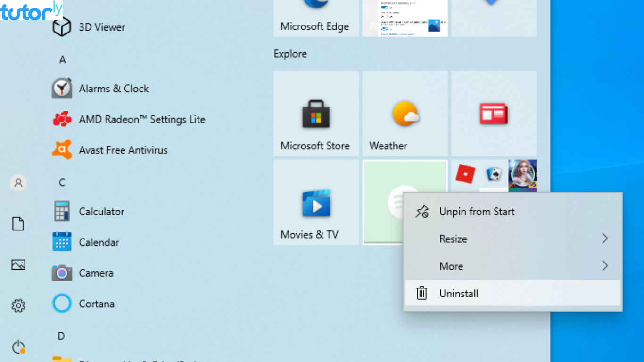This screenshot has width=644, height=362.
Task: Launch AMD Radeon Settings Lite
Action: coord(141,119)
